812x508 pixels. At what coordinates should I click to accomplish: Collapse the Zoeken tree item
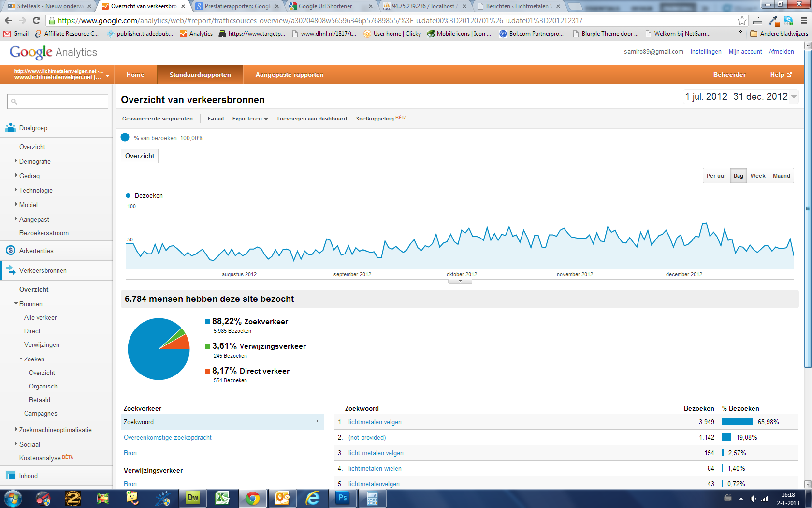[x=21, y=359]
